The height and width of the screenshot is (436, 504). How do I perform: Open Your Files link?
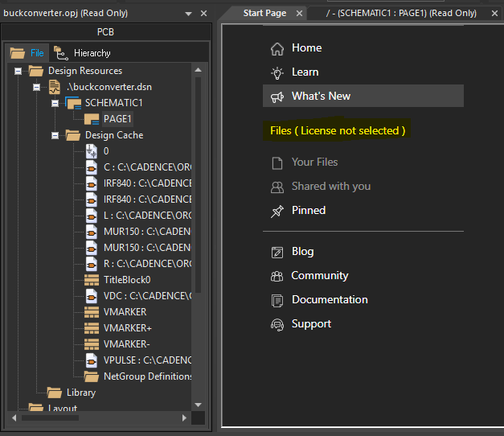314,162
